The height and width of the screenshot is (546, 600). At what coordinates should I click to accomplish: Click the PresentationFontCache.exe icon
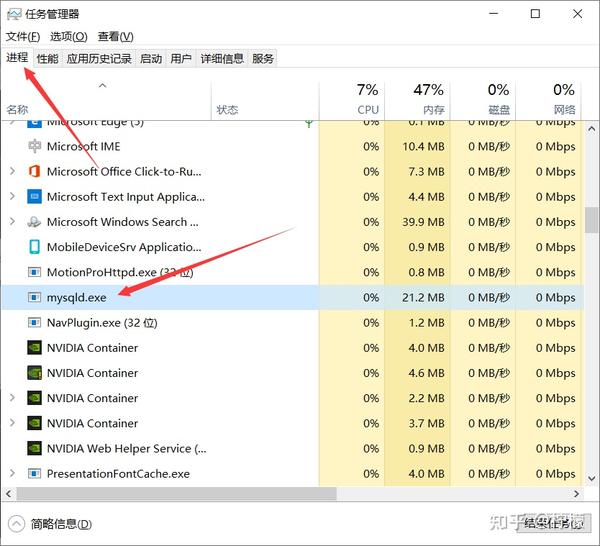point(34,474)
